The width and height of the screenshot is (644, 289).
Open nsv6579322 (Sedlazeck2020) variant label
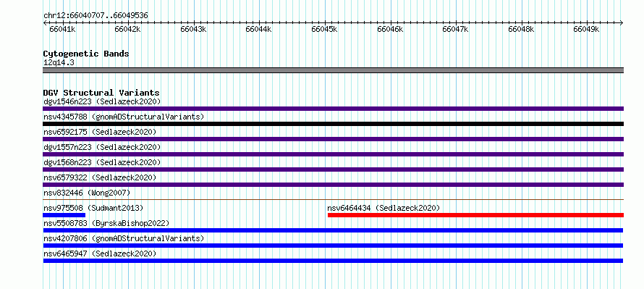(100, 177)
